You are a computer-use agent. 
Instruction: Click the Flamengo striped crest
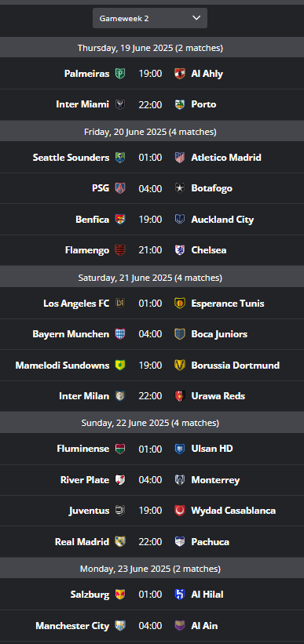click(x=120, y=250)
